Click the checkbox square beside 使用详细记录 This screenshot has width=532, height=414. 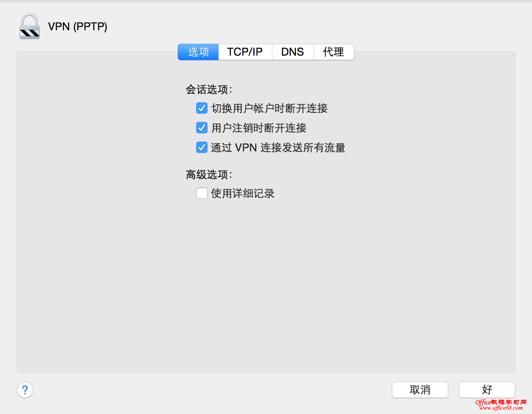pyautogui.click(x=201, y=193)
